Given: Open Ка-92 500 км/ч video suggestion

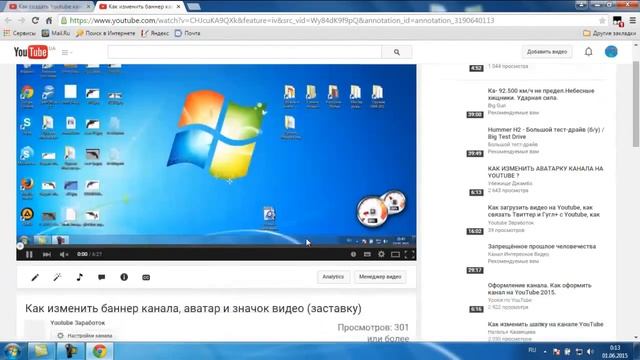Looking at the screenshot, I should point(541,94).
